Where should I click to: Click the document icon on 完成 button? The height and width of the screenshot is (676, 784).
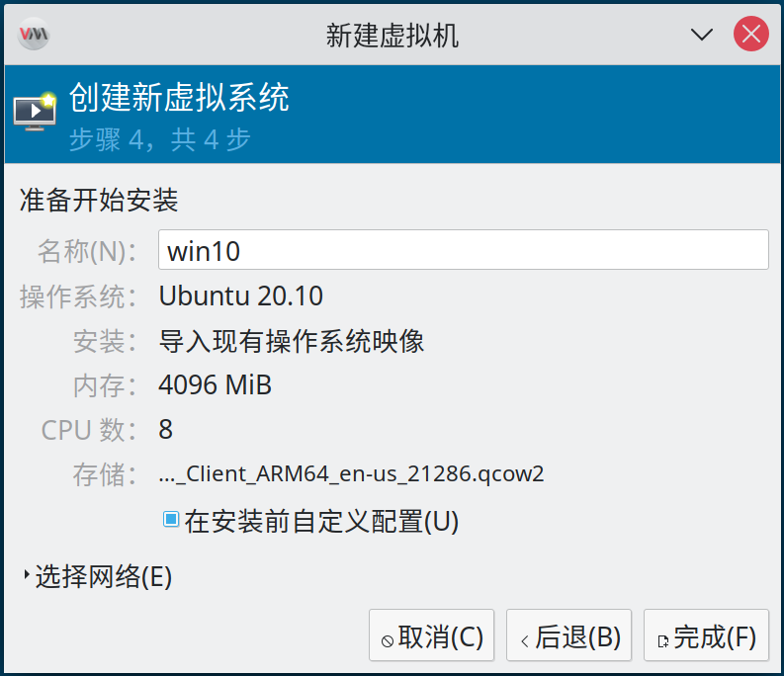(663, 641)
